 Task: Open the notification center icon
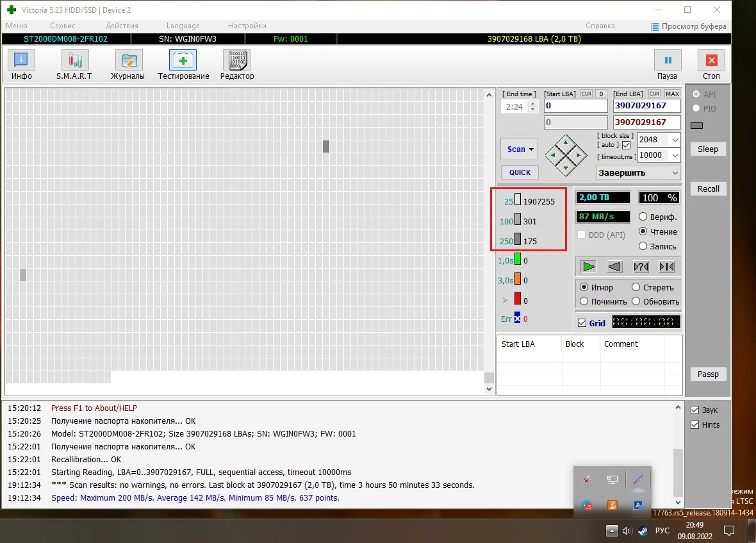[x=729, y=531]
